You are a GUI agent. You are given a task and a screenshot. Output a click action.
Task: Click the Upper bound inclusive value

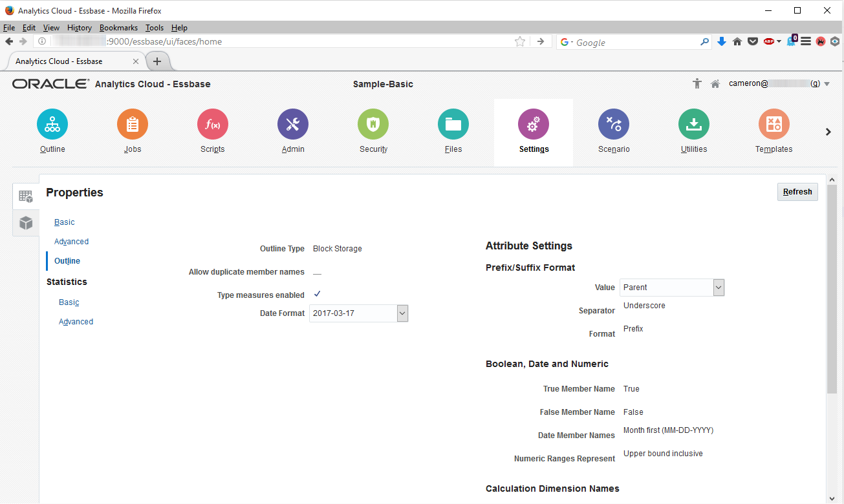pyautogui.click(x=663, y=454)
